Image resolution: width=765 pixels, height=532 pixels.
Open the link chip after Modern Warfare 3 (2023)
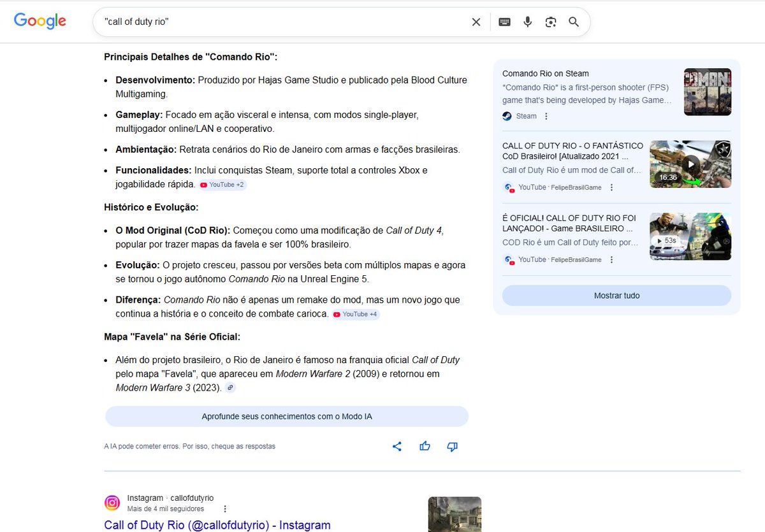pyautogui.click(x=230, y=387)
